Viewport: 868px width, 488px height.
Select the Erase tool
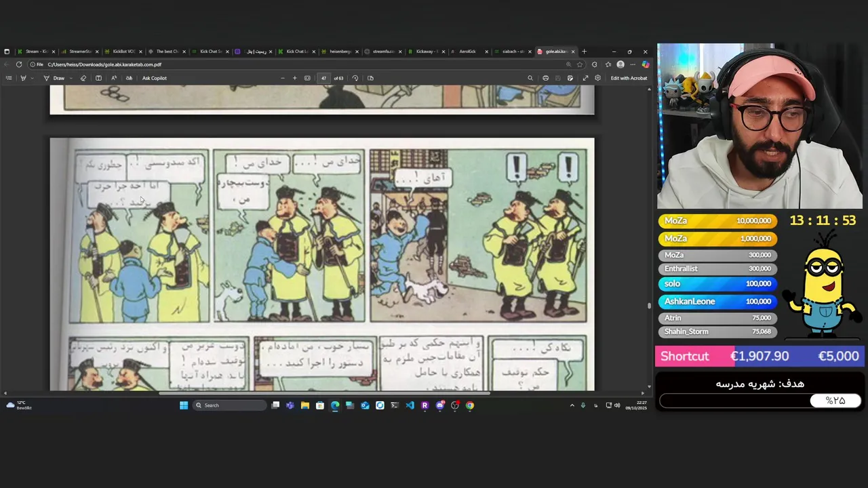coord(83,78)
